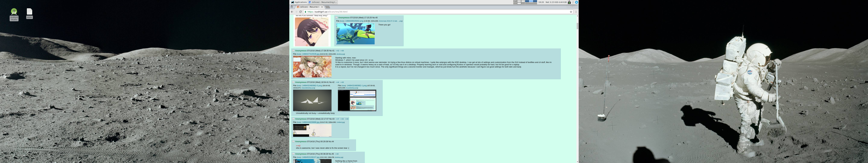Check the box beside post No.43
The height and width of the screenshot is (163, 868).
[x=294, y=119]
